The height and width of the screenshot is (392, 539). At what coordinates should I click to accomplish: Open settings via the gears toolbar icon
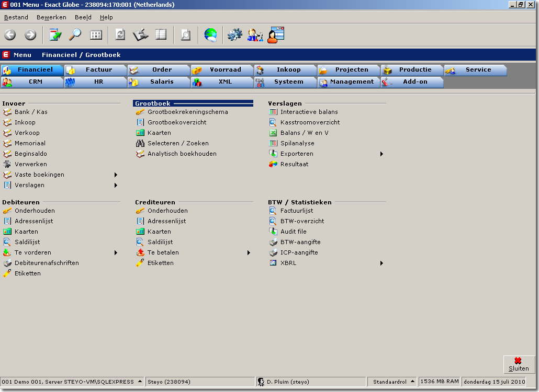point(234,35)
